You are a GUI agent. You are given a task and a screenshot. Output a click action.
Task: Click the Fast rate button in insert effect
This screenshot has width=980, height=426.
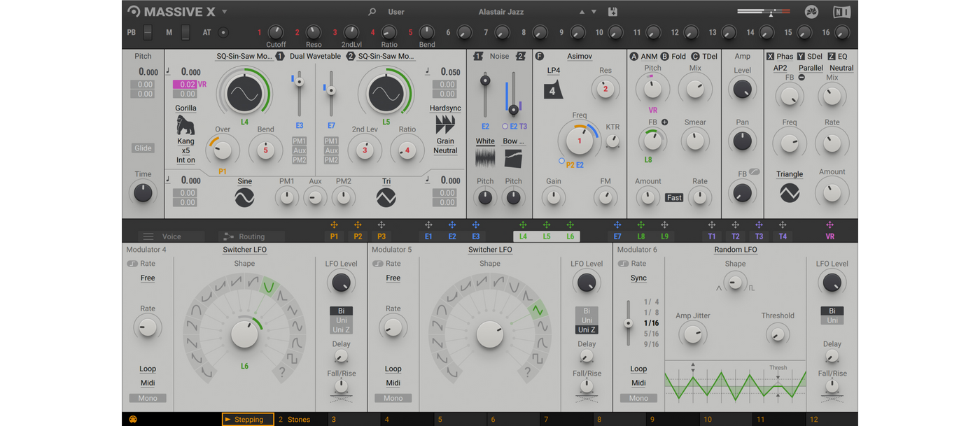click(674, 198)
